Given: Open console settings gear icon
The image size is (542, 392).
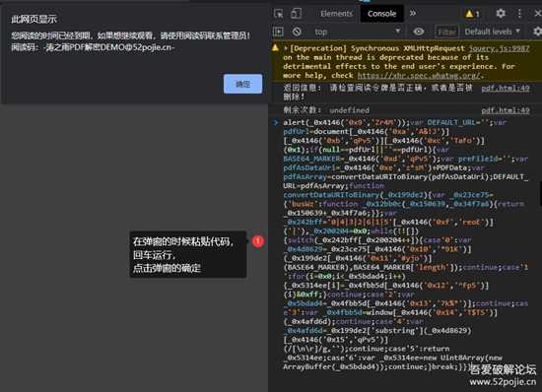Looking at the screenshot, I should coord(537,32).
